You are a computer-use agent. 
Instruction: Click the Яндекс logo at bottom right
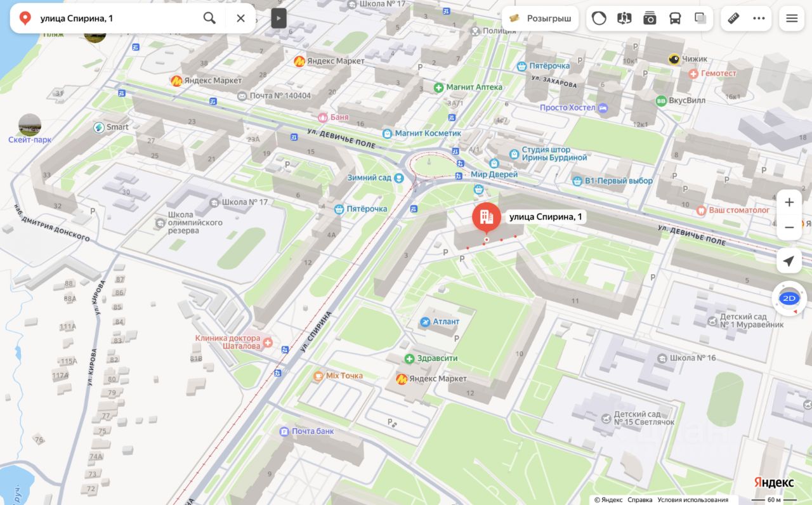(x=774, y=483)
